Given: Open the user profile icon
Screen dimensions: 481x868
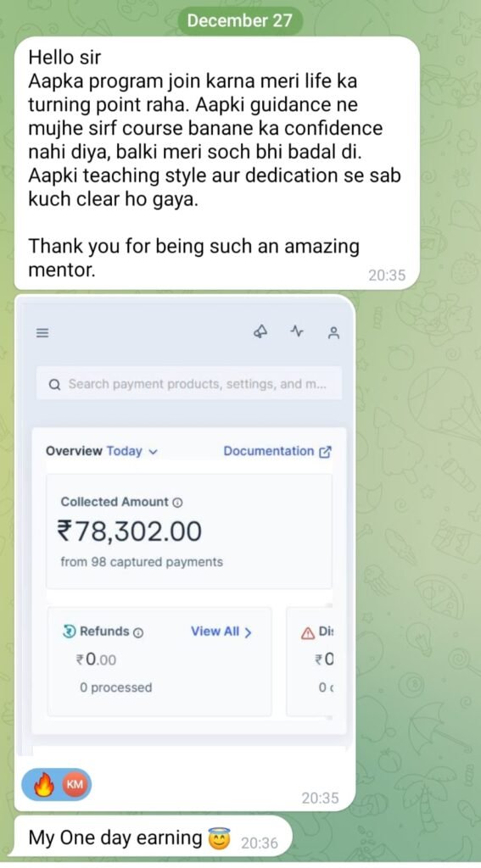Looking at the screenshot, I should point(333,332).
